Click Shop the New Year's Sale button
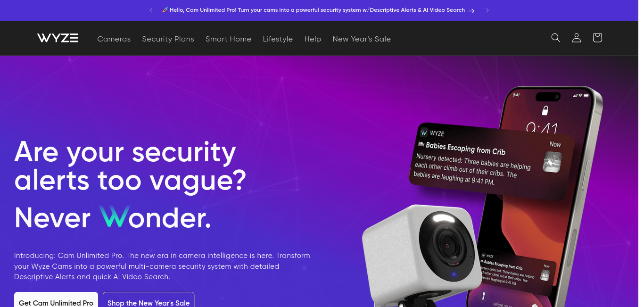This screenshot has height=307, width=644. click(149, 301)
